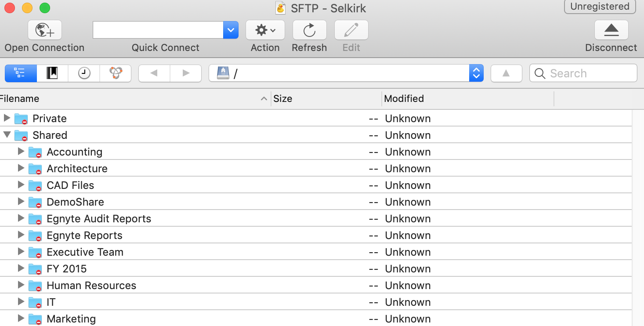Collapse the Shared folder
644x326 pixels.
coord(7,134)
